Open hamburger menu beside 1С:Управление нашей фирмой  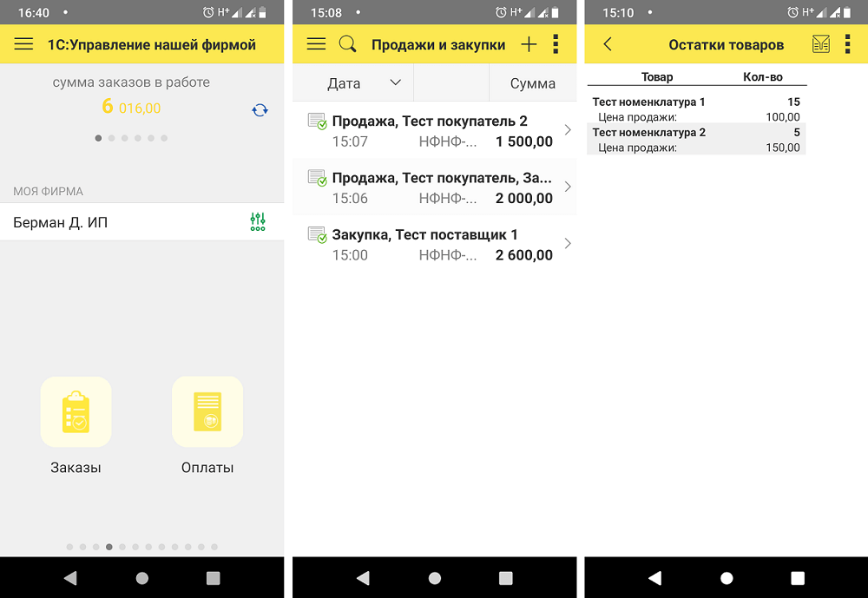(x=23, y=43)
